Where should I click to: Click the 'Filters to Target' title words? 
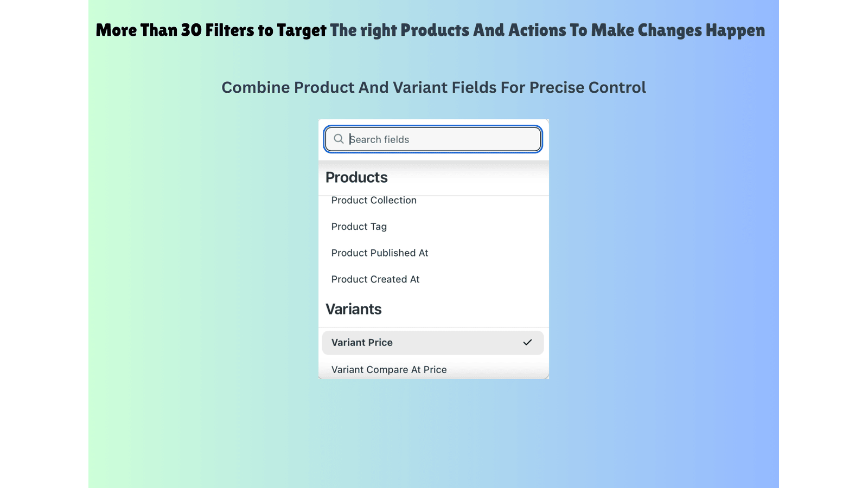266,30
